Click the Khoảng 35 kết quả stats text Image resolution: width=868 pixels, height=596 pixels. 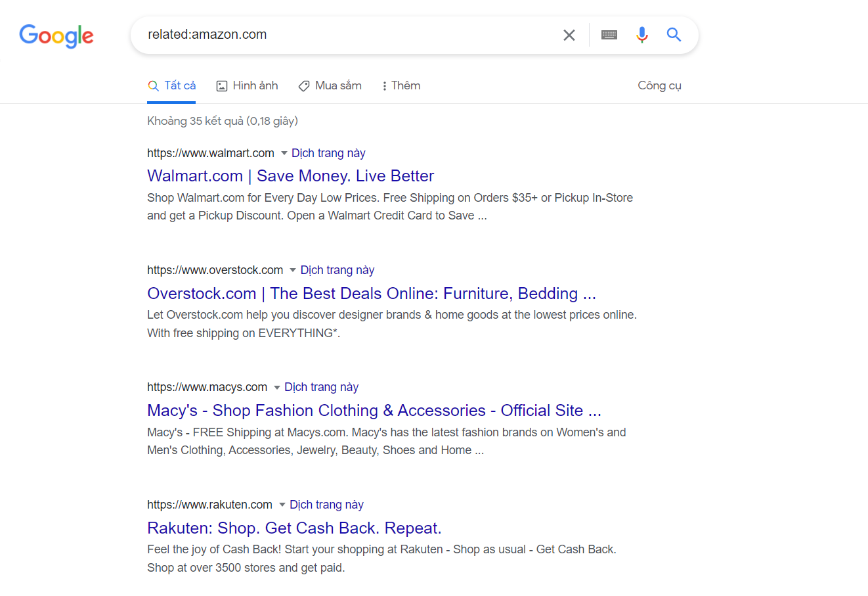(x=223, y=121)
